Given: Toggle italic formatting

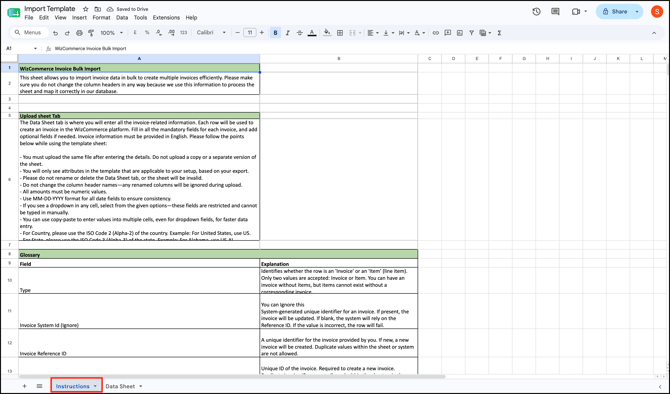Looking at the screenshot, I should tap(288, 33).
